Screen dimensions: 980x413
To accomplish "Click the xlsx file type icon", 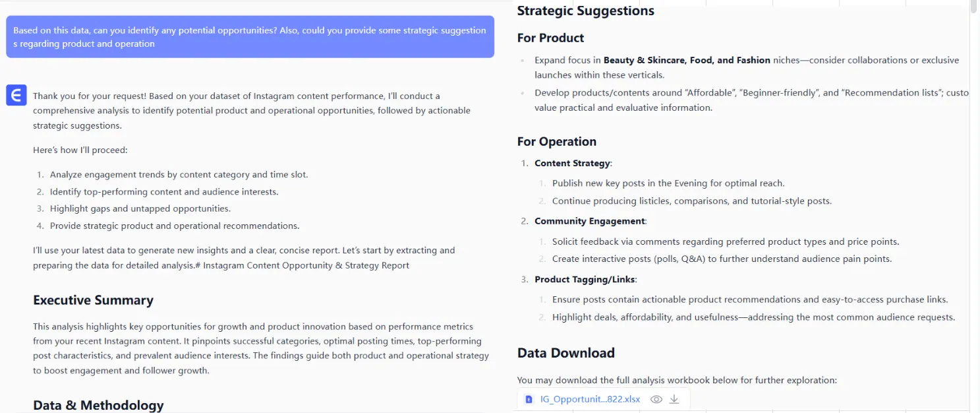I will coord(529,399).
